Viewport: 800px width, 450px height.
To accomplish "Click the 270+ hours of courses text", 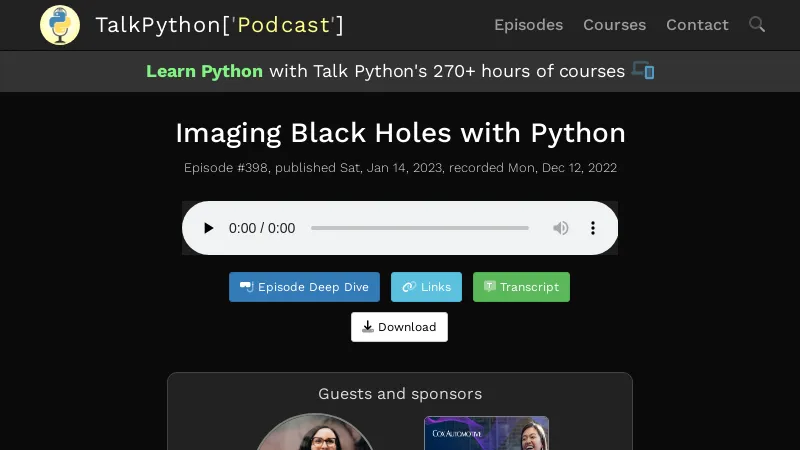I will tap(528, 71).
